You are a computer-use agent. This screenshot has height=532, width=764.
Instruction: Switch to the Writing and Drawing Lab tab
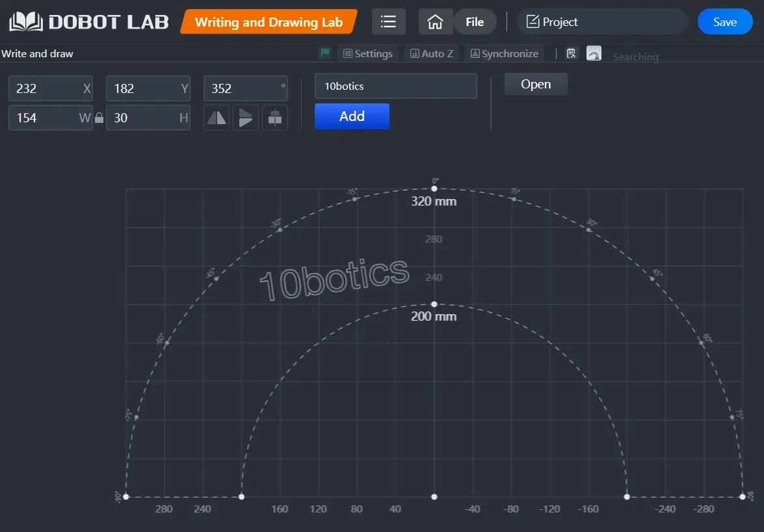click(269, 21)
